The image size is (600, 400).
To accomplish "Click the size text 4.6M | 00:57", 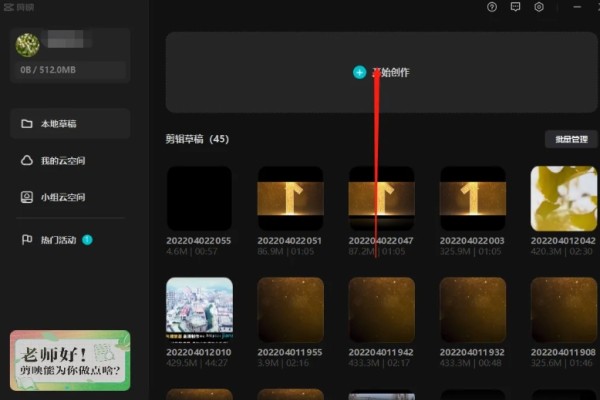I will tap(192, 251).
